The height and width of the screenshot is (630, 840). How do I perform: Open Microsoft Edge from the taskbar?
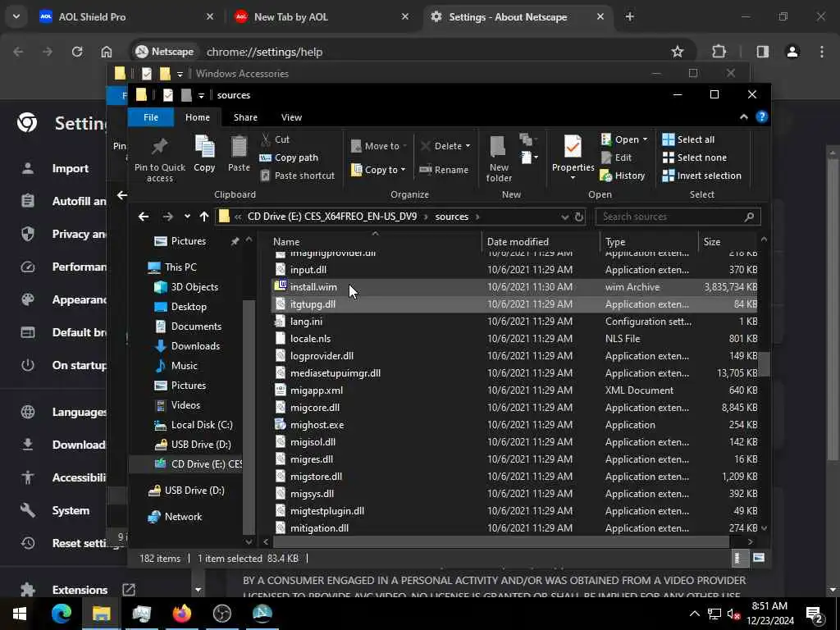tap(61, 614)
